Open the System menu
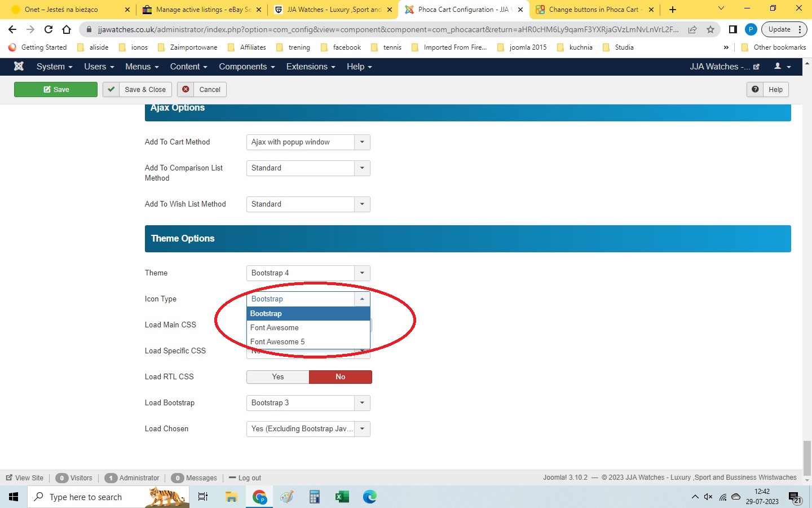The width and height of the screenshot is (812, 508). [55, 67]
